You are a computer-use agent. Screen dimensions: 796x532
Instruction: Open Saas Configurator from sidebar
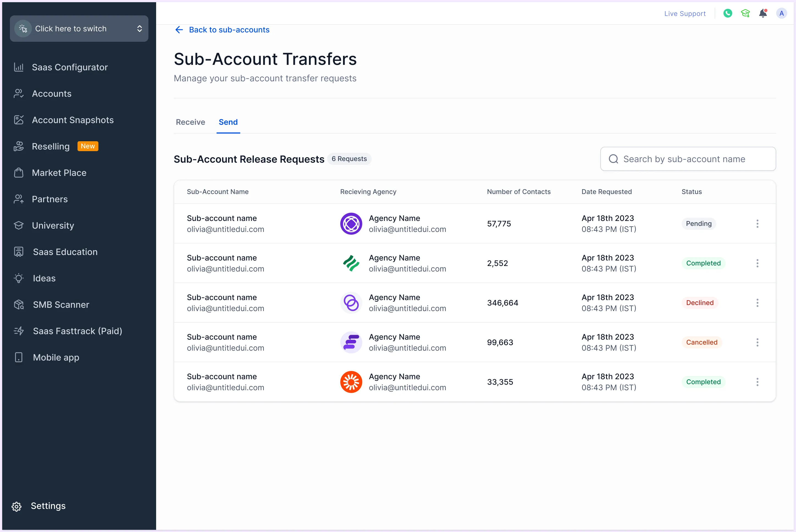[x=70, y=67]
